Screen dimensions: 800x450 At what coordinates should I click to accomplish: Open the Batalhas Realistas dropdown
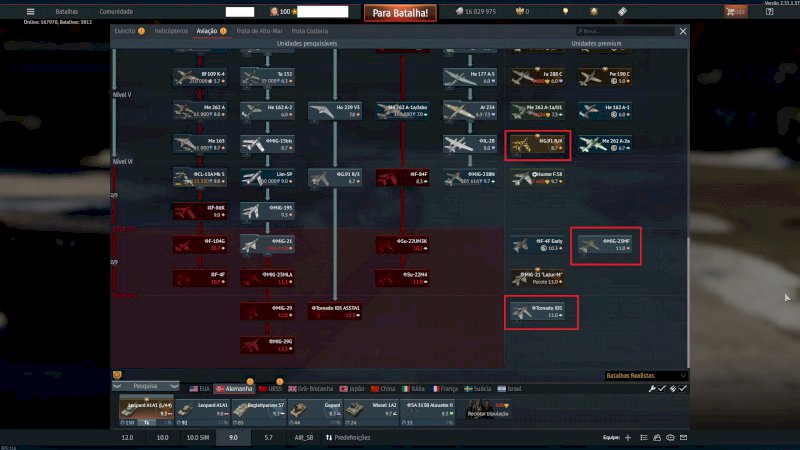(645, 376)
